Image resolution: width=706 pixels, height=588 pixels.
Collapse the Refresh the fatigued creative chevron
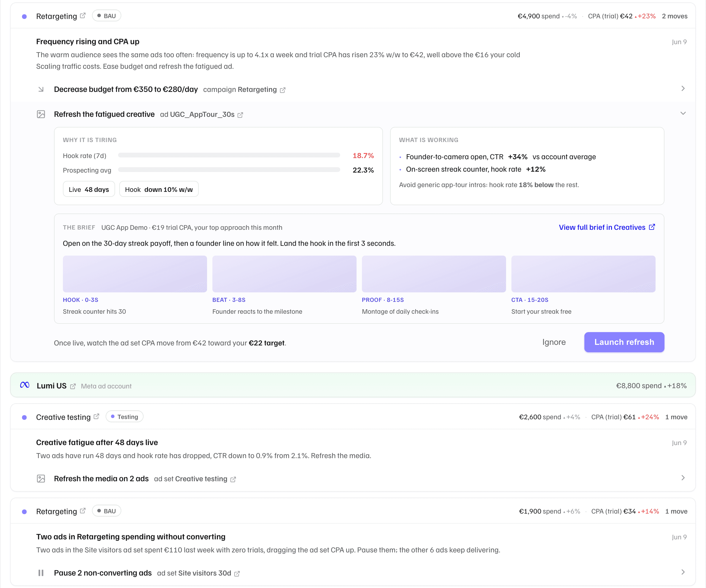click(x=683, y=113)
